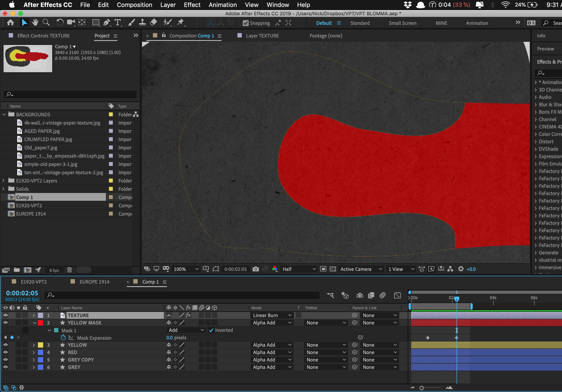Choose the Puppet Pin tool
Image resolution: width=562 pixels, height=392 pixels.
(181, 23)
